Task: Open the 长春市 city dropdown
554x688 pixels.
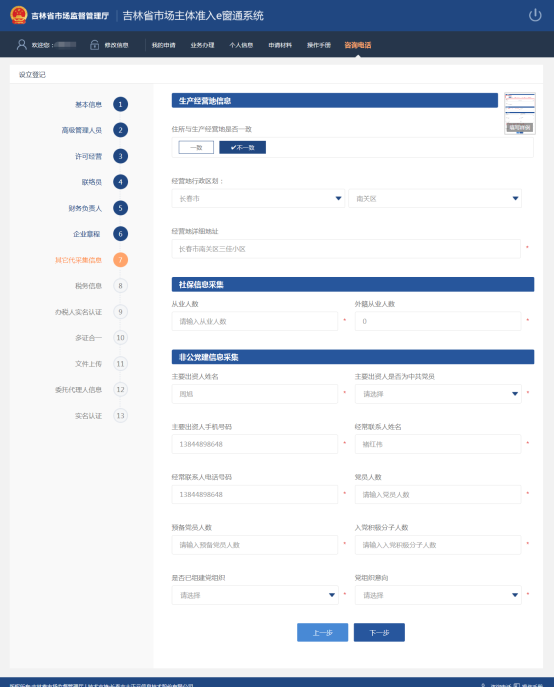Action: point(258,199)
